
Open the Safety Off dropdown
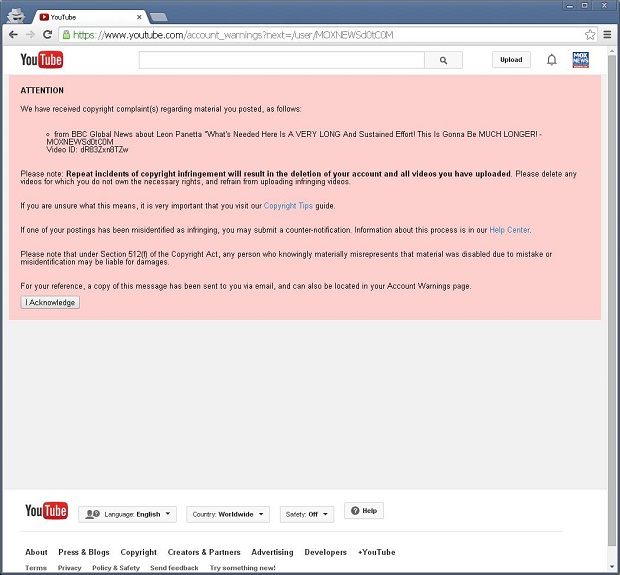(306, 514)
